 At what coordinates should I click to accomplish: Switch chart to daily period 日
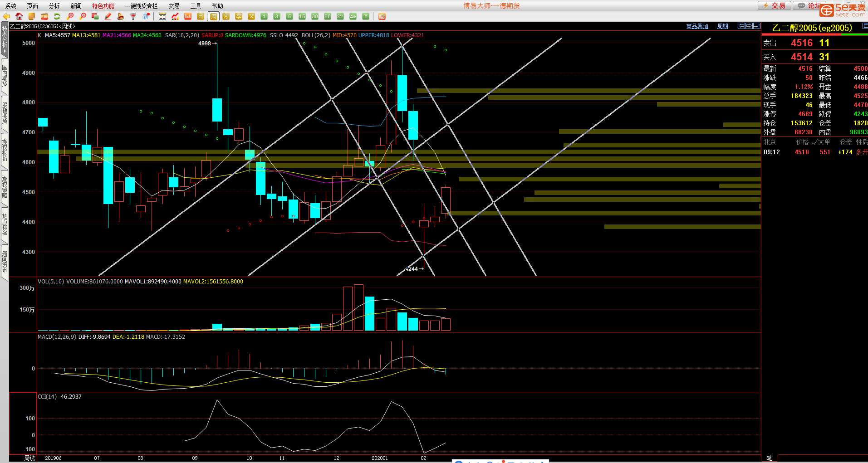click(201, 16)
